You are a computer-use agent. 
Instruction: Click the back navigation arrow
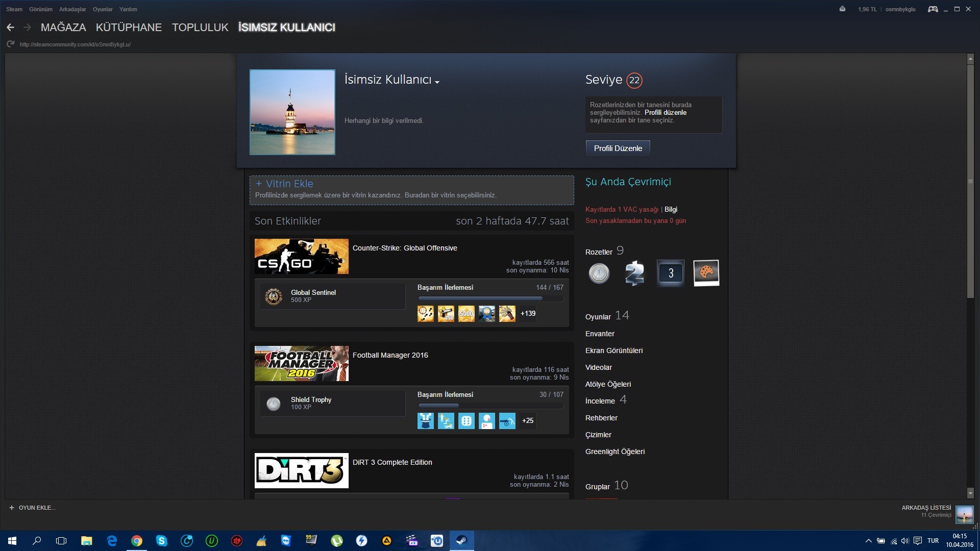(10, 28)
